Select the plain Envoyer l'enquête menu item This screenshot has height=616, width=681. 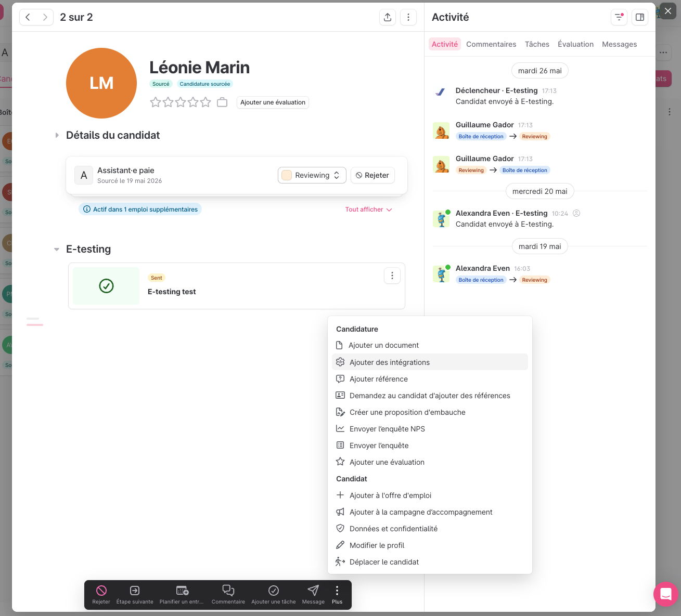(x=430, y=445)
